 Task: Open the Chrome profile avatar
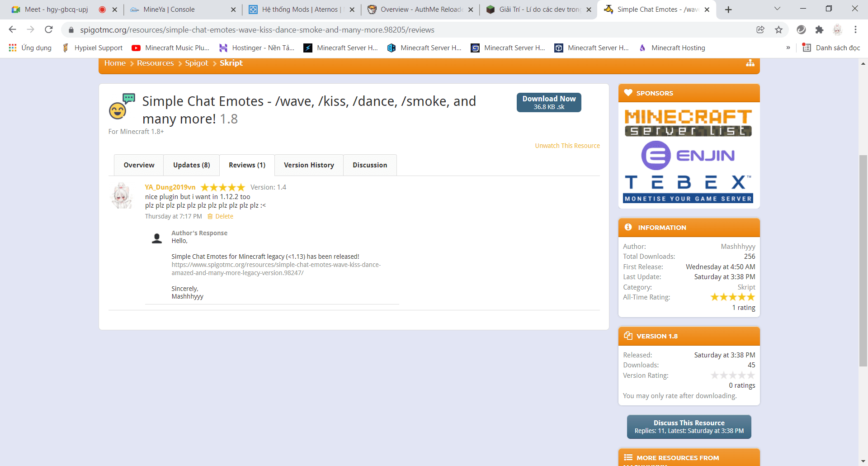[x=837, y=29]
